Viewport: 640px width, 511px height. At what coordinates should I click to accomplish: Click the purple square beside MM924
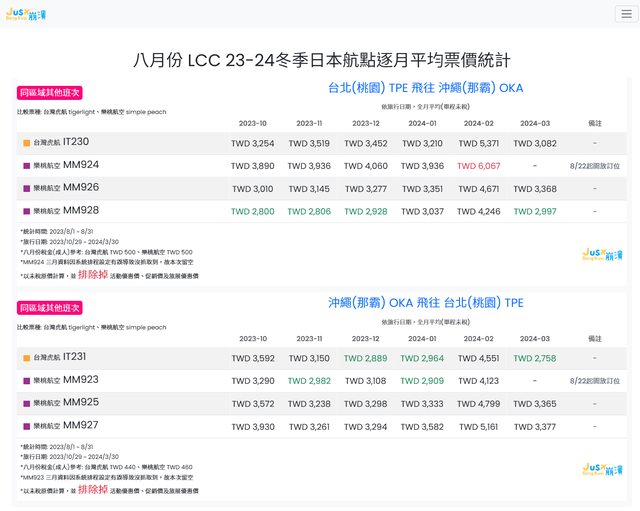pos(27,165)
